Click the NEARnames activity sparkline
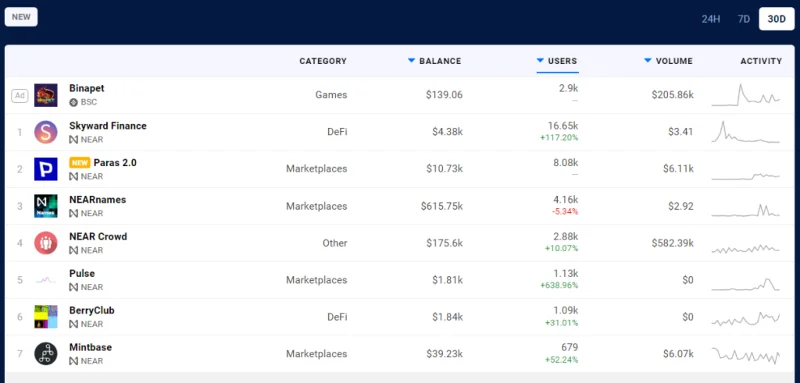The width and height of the screenshot is (800, 383). coord(745,210)
